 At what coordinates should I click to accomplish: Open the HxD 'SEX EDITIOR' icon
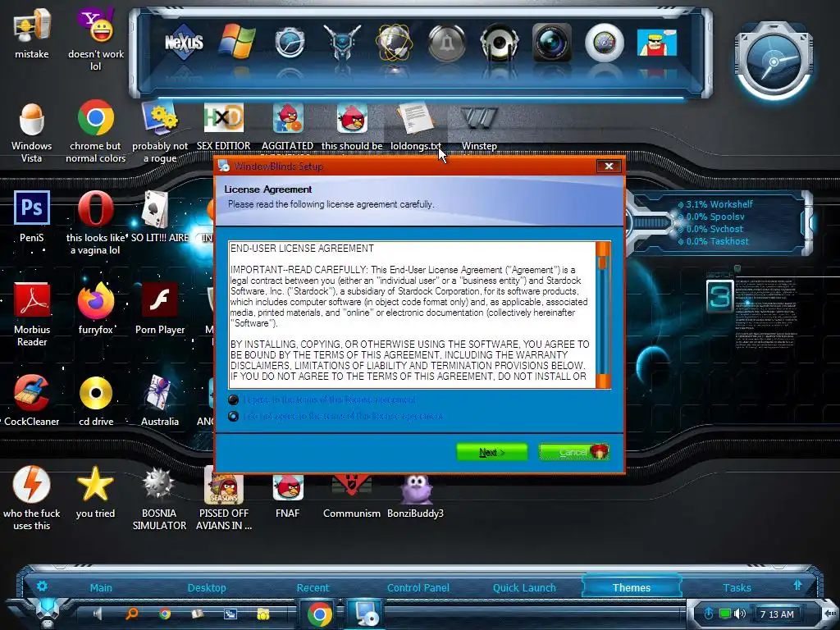(223, 126)
